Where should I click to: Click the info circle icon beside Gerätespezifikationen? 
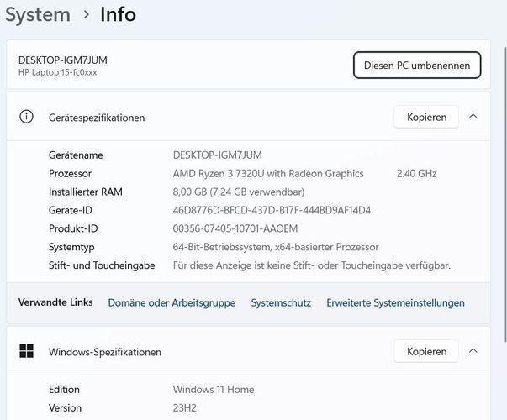(x=27, y=117)
